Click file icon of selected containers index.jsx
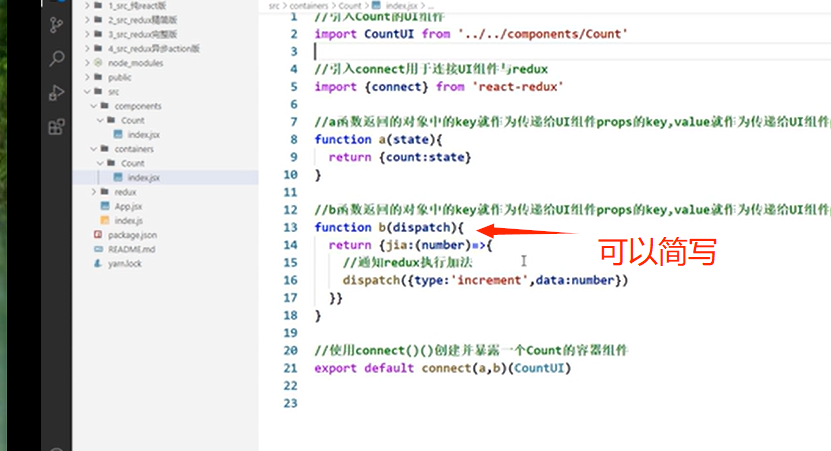 118,177
